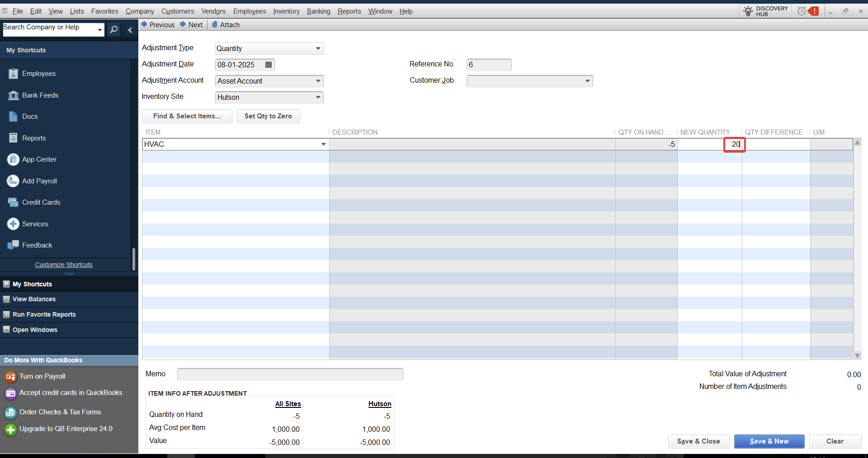Expand the Adjustment Type dropdown
The height and width of the screenshot is (458, 868).
[318, 48]
